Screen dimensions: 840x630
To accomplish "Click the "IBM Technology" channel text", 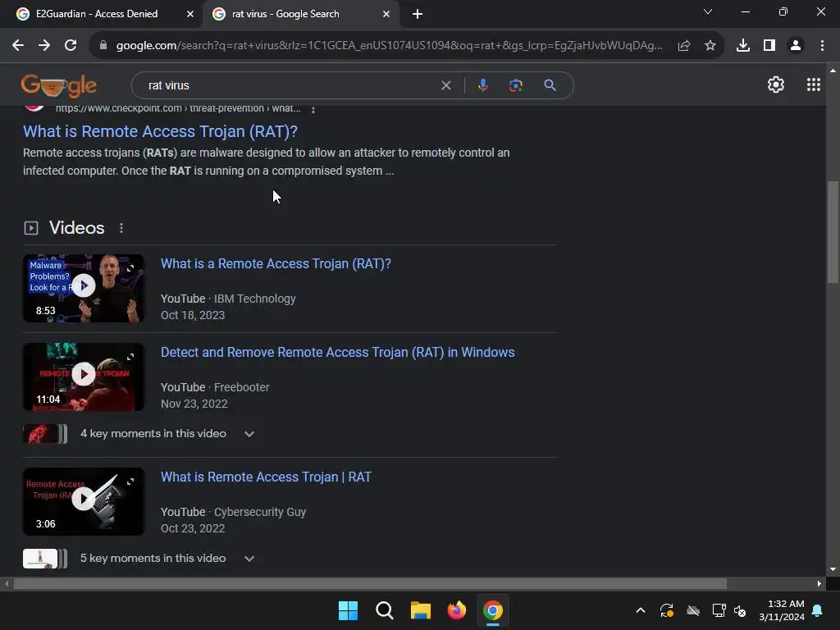I will pyautogui.click(x=254, y=299).
